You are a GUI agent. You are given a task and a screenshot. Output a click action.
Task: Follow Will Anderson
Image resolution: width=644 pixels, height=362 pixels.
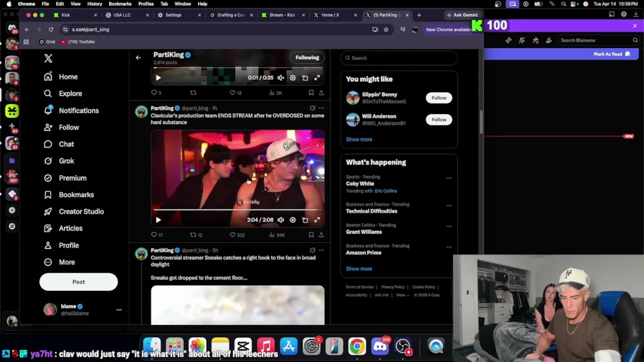click(439, 120)
